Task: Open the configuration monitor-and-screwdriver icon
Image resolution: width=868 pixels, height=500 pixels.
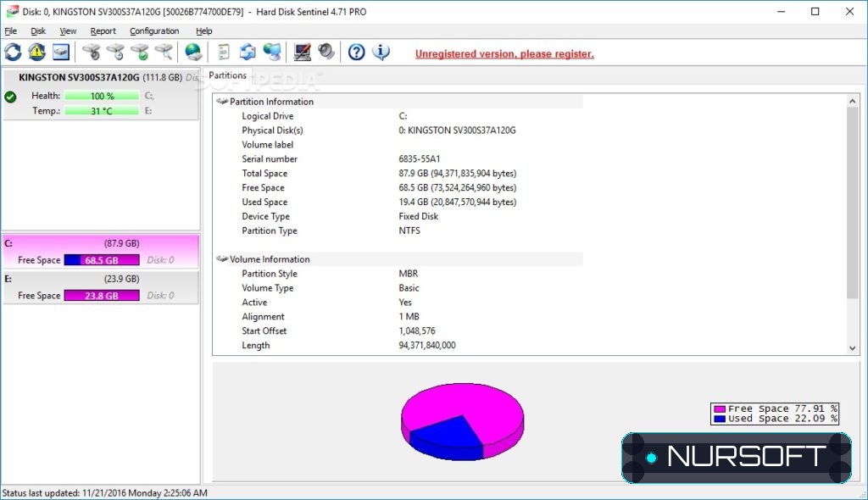Action: (303, 53)
